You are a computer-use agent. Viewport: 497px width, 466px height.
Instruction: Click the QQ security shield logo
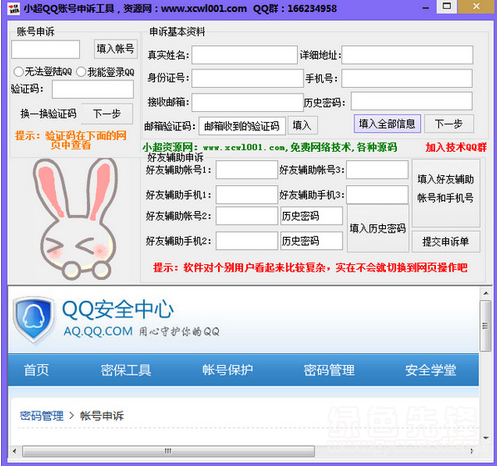(33, 320)
